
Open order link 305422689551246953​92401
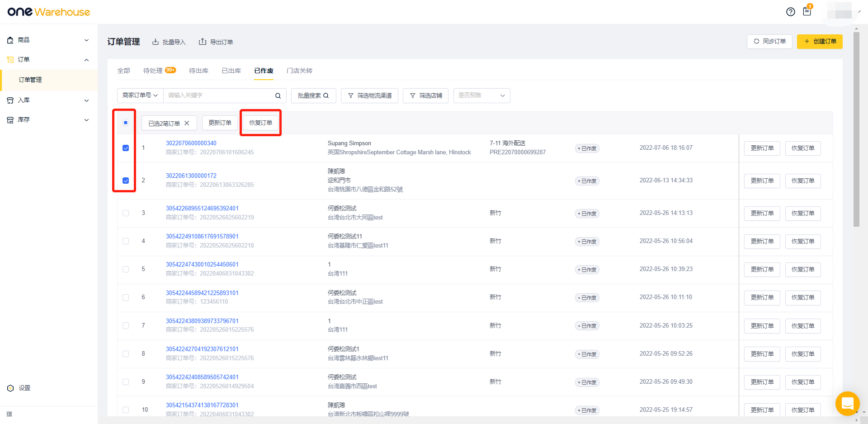pyautogui.click(x=202, y=208)
